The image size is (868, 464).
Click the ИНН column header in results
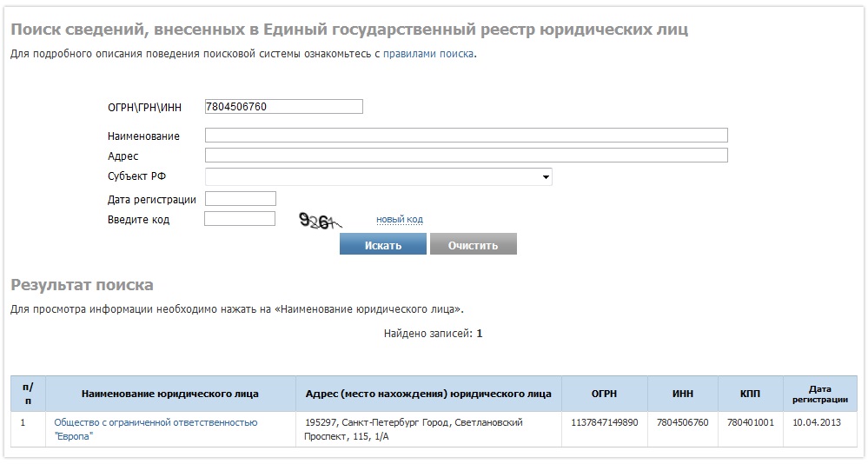click(x=683, y=394)
